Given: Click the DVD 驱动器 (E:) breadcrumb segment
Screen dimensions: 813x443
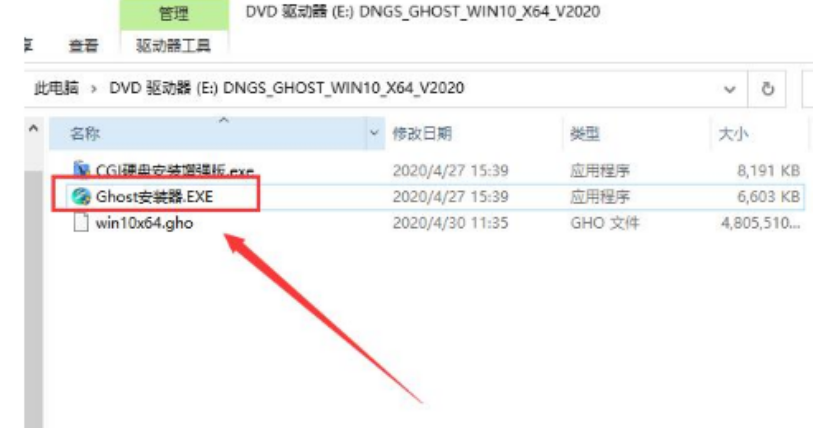Looking at the screenshot, I should coord(286,88).
